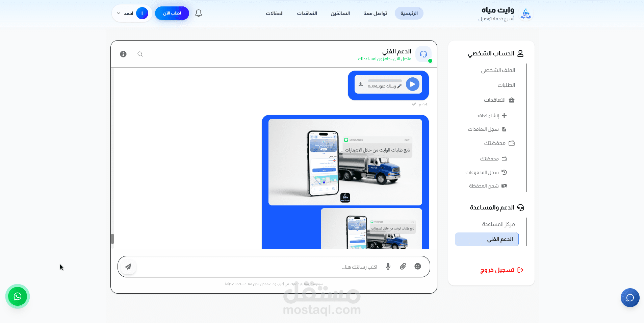The width and height of the screenshot is (644, 323).
Task: Go to the الرئيسية nav tab
Action: pyautogui.click(x=409, y=13)
